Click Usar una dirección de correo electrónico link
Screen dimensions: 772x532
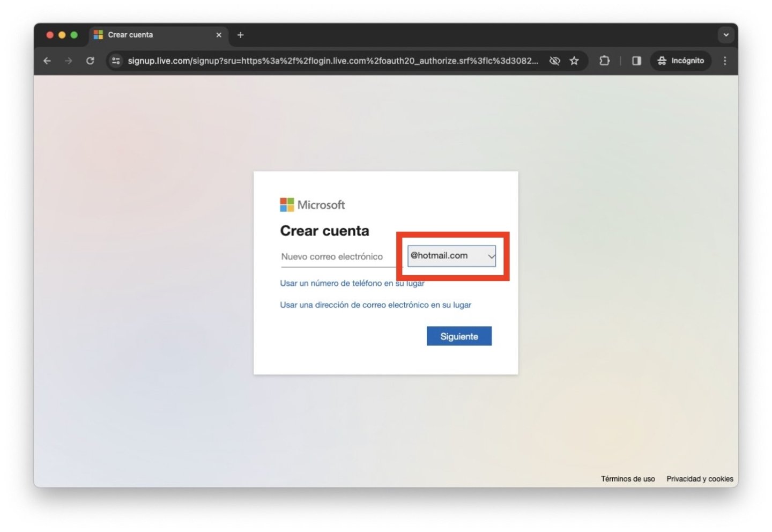click(375, 305)
